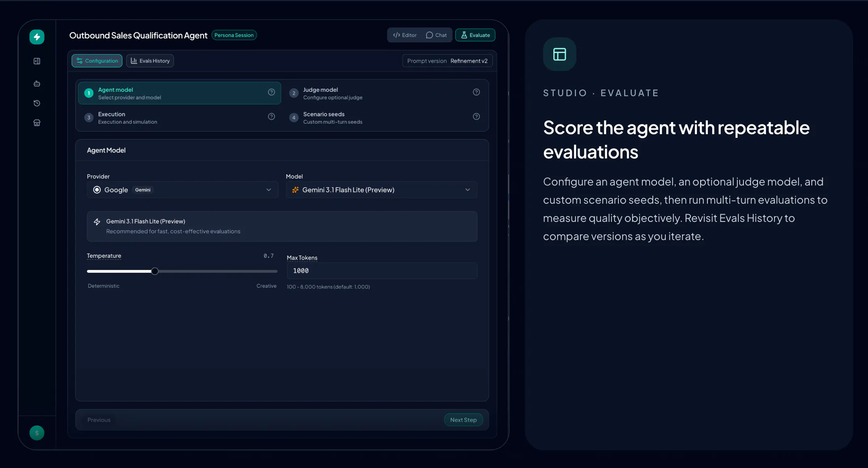The width and height of the screenshot is (868, 468).
Task: Switch to the Editor view
Action: tap(405, 35)
